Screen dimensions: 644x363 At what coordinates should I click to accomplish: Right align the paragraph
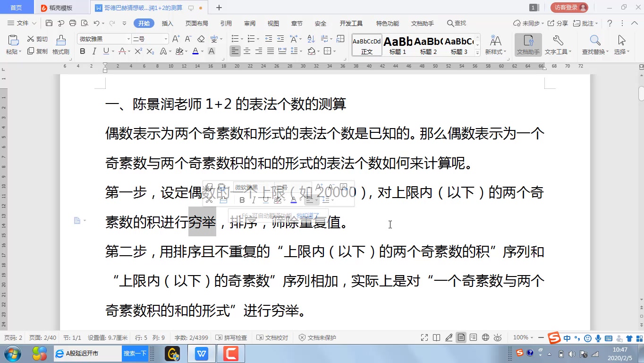tap(259, 51)
